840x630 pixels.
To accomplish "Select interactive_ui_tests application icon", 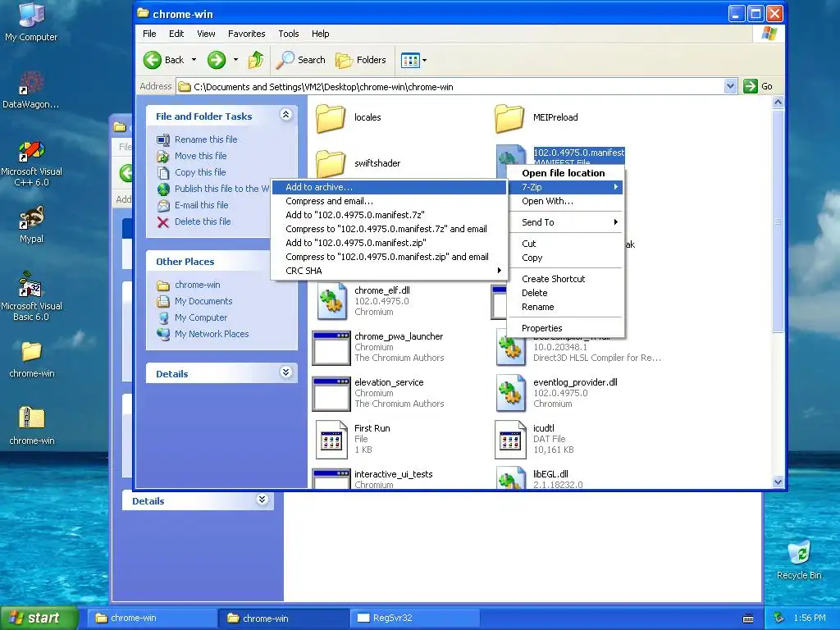I will tap(331, 479).
